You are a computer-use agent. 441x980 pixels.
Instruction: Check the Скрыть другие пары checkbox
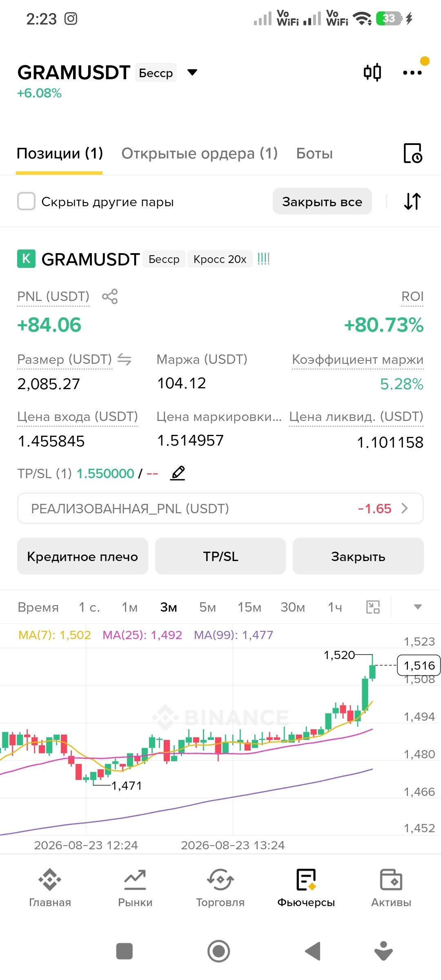tap(26, 201)
